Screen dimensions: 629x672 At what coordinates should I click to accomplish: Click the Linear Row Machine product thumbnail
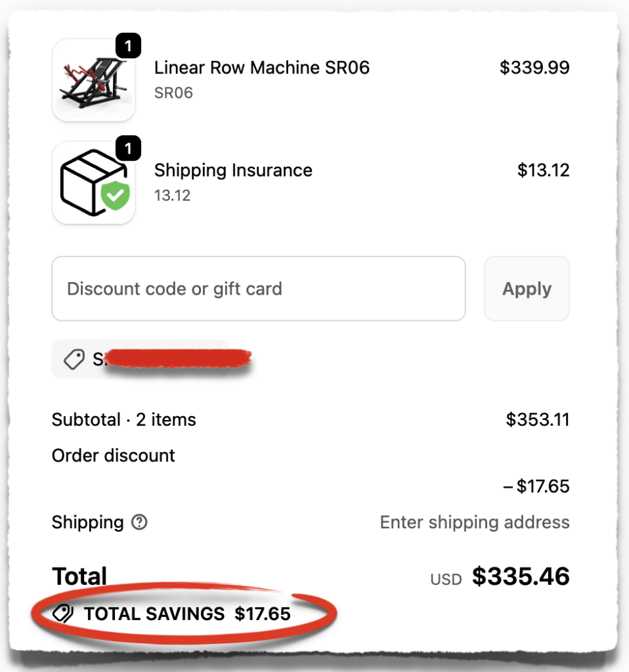pyautogui.click(x=94, y=80)
